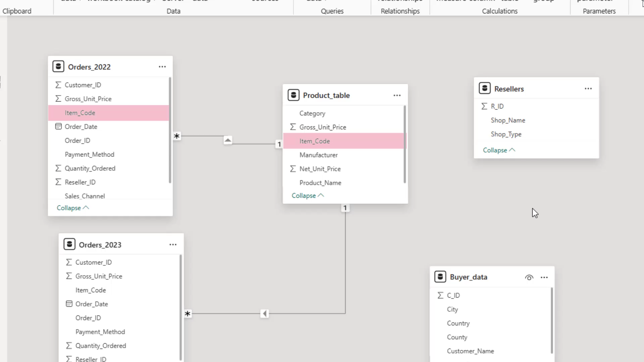Select Shop_Name field in Resellers
This screenshot has height=362, width=644.
pos(508,120)
